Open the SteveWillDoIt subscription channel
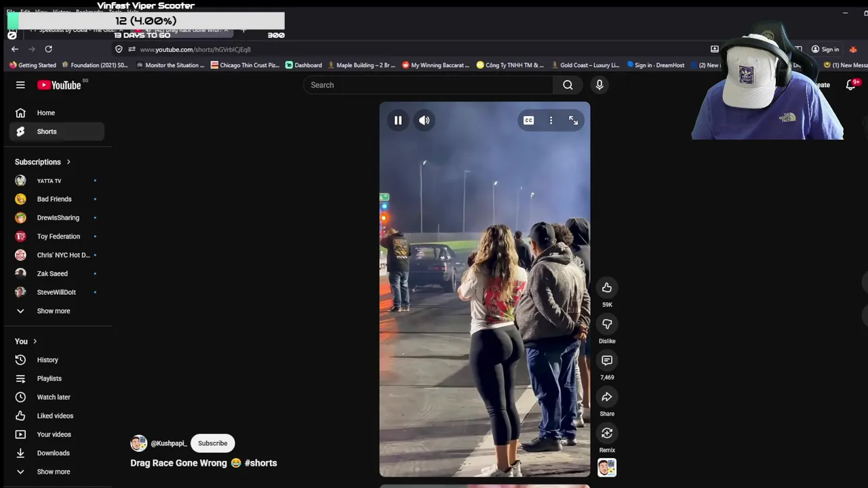This screenshot has height=488, width=868. click(x=57, y=292)
